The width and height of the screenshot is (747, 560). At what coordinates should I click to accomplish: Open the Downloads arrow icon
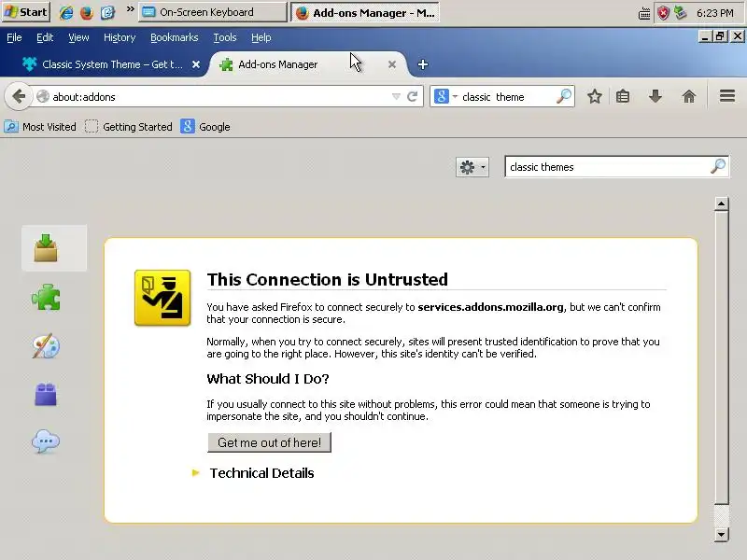(655, 97)
